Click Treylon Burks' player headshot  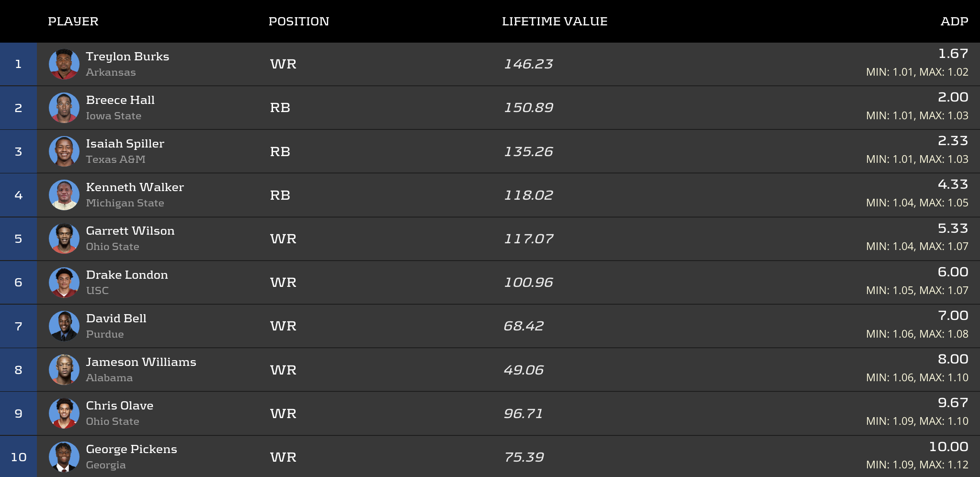point(64,64)
